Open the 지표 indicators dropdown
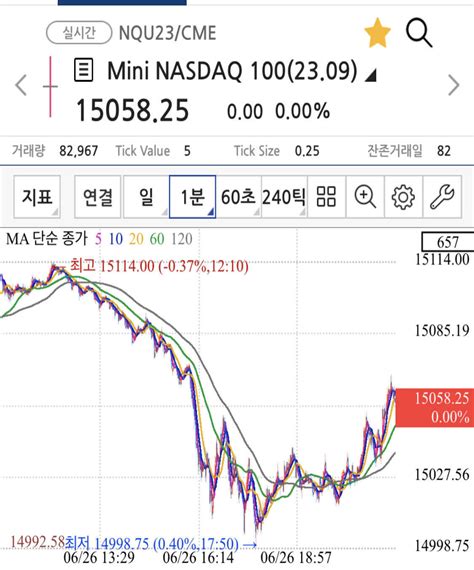This screenshot has width=474, height=570. click(x=37, y=197)
